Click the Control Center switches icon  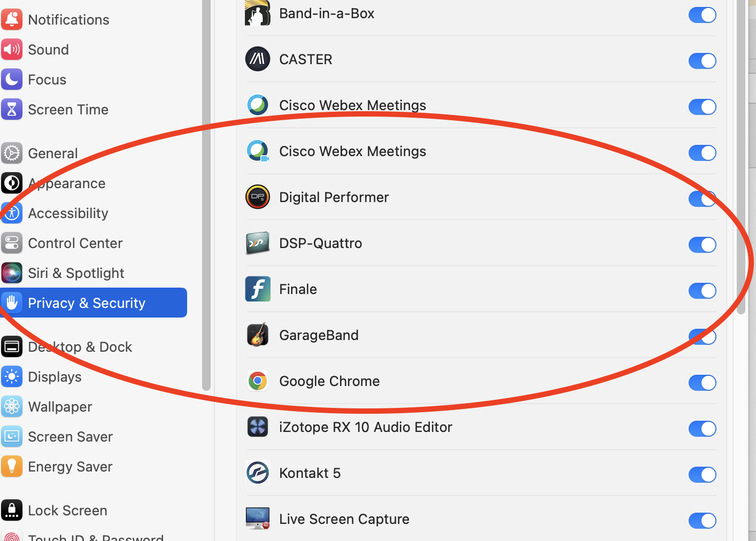(x=12, y=243)
